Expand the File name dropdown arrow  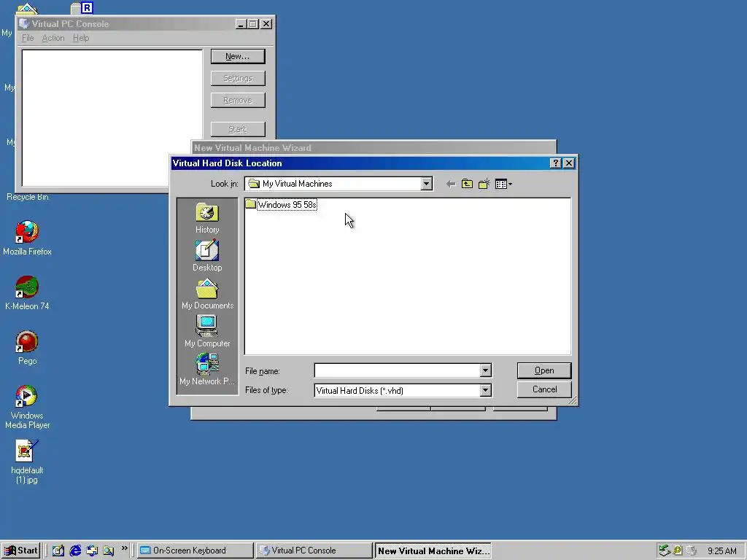click(x=485, y=370)
